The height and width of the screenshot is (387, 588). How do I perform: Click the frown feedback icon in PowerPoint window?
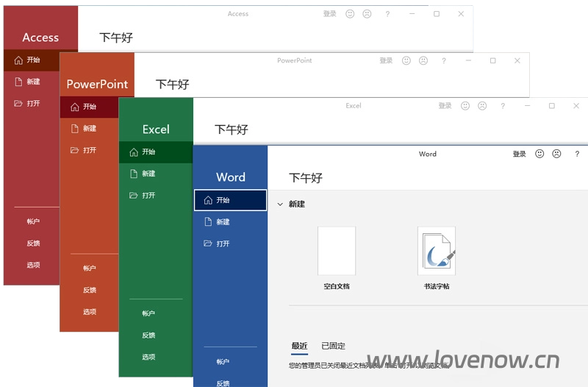423,60
